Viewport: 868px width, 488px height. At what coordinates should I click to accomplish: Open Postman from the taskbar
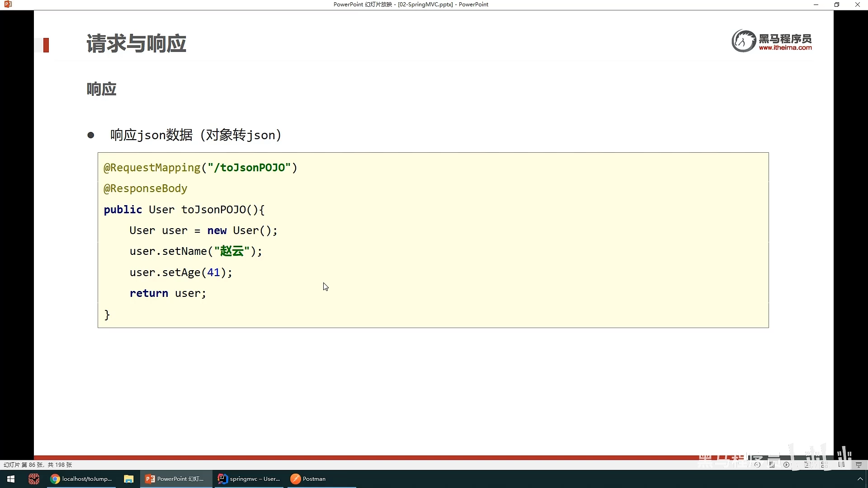308,479
